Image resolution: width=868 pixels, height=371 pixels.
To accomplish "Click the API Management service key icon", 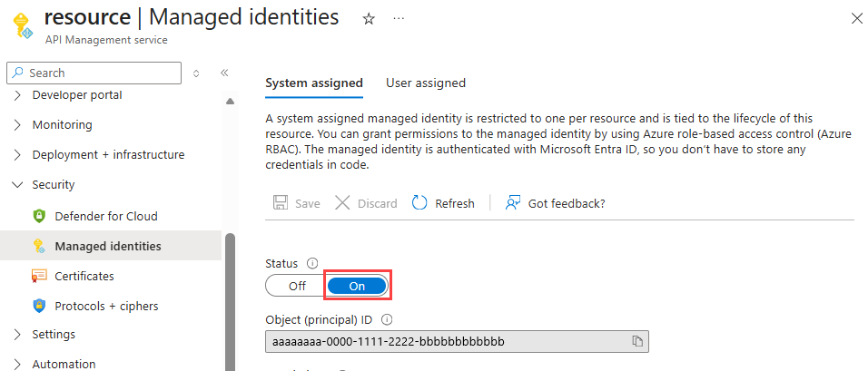I will [24, 27].
